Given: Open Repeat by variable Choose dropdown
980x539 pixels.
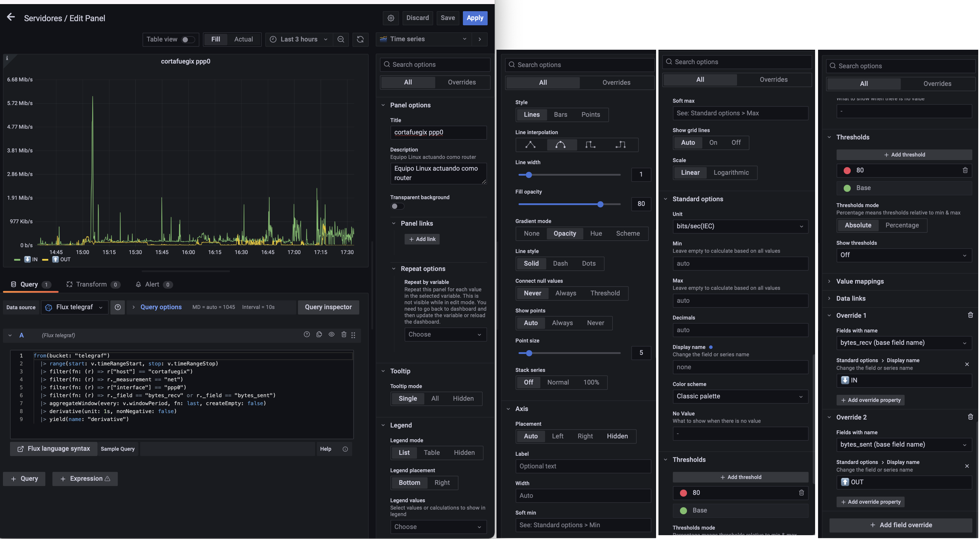Looking at the screenshot, I should pos(445,335).
